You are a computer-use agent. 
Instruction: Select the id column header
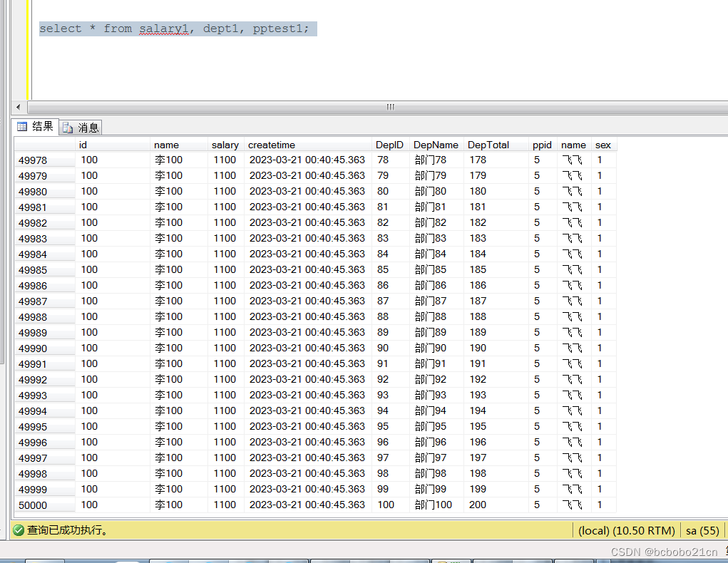coord(112,145)
